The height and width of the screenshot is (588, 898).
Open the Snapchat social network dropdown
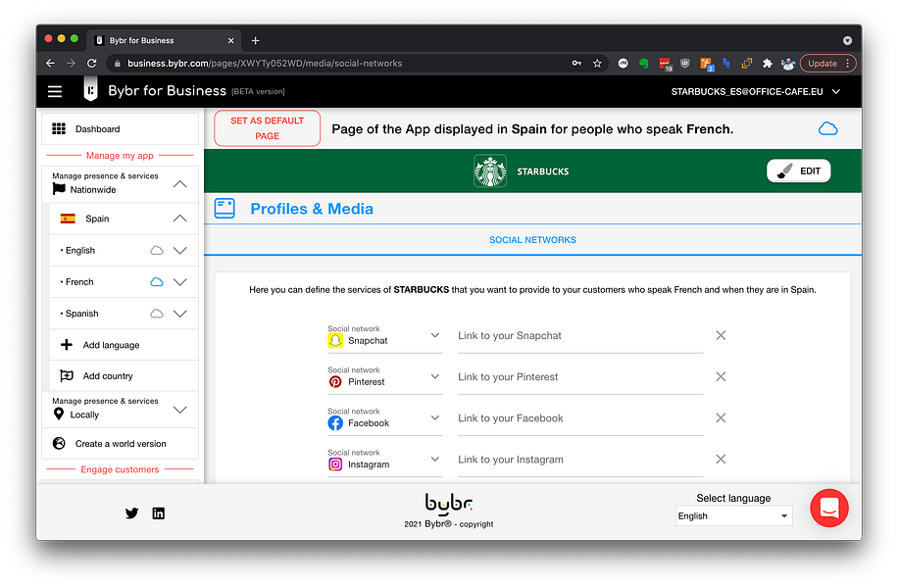click(385, 337)
